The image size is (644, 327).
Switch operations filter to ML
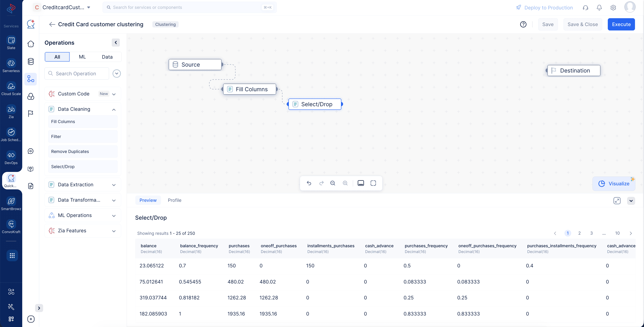point(82,57)
